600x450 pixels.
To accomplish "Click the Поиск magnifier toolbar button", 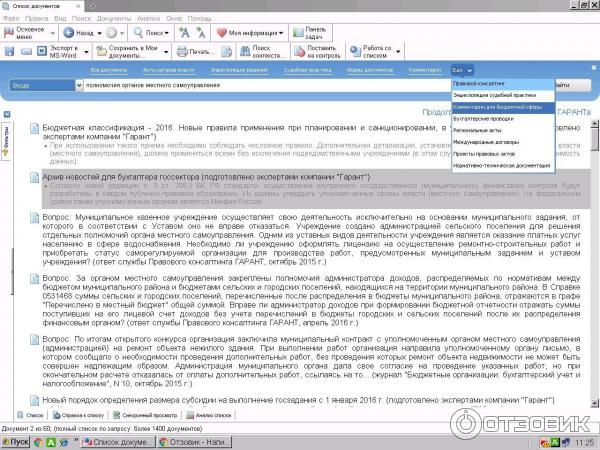I will 151,33.
